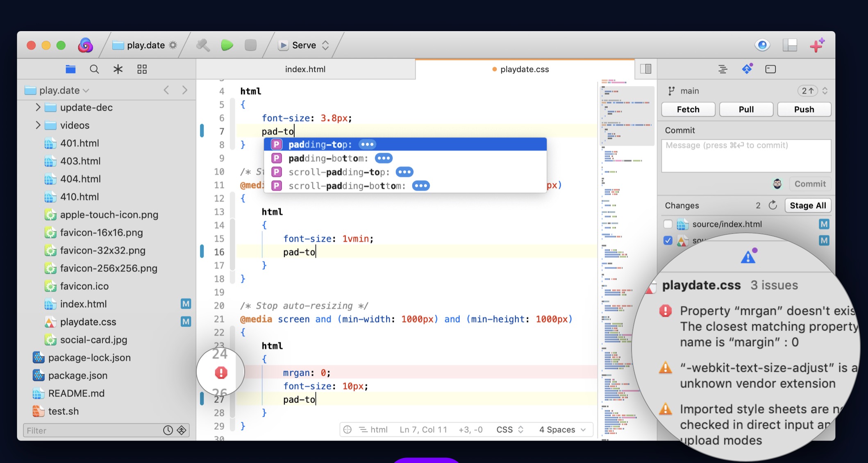The width and height of the screenshot is (868, 463).
Task: Click the split editor pane icon
Action: pyautogui.click(x=646, y=69)
